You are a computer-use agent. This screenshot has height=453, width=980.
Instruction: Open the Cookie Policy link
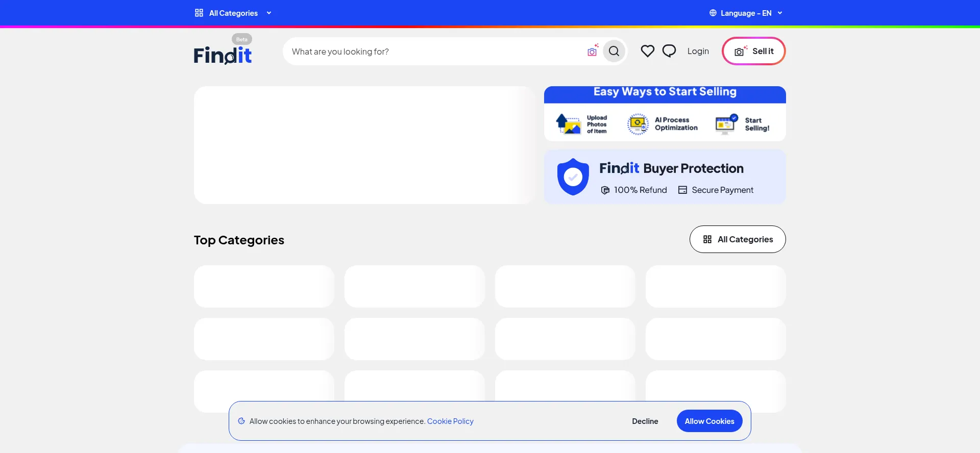[450, 421]
